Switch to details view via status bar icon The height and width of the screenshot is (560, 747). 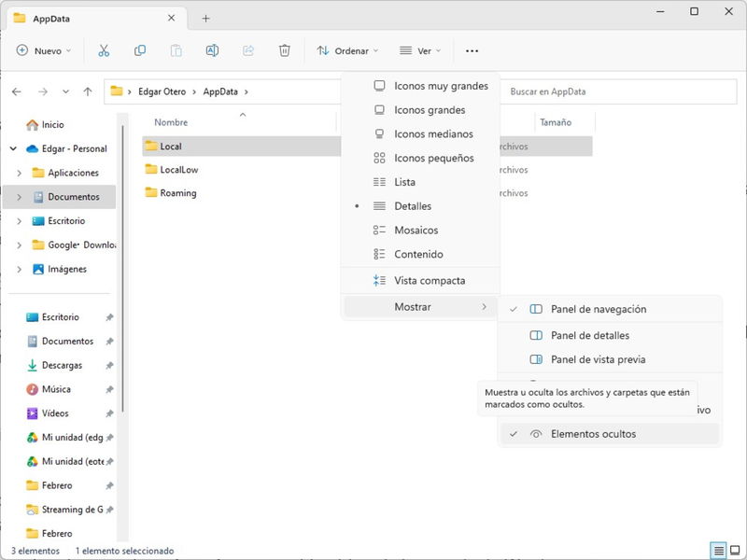[x=716, y=551]
